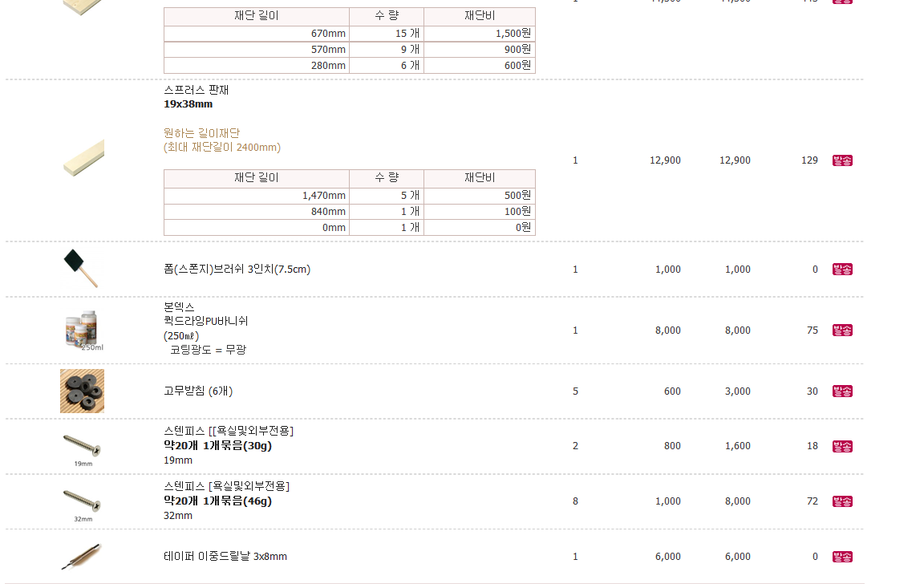Image resolution: width=924 pixels, height=584 pixels.
Task: Click the quantity 5 for 고무받침
Action: tap(576, 391)
